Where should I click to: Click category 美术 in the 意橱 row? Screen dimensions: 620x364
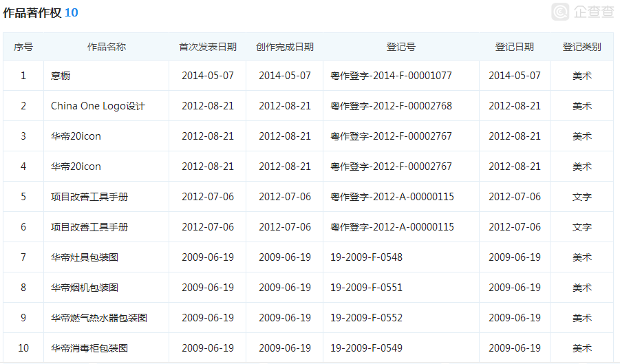click(x=581, y=76)
